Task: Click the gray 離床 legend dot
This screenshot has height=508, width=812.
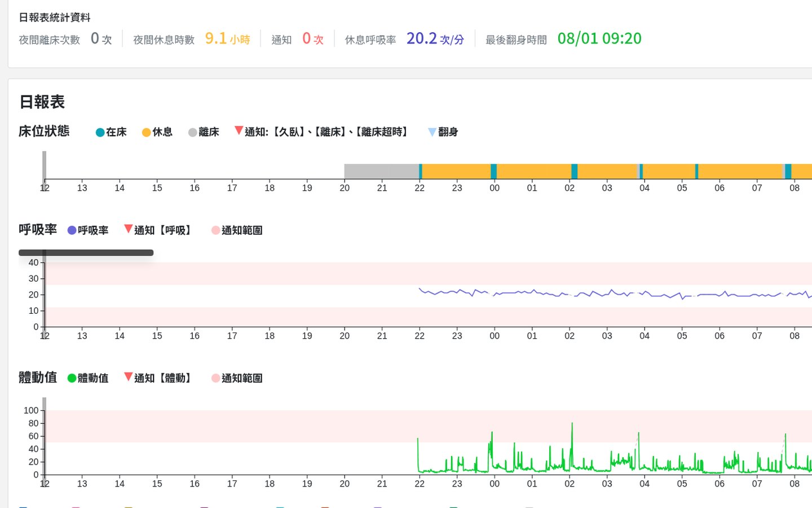Action: pyautogui.click(x=192, y=133)
